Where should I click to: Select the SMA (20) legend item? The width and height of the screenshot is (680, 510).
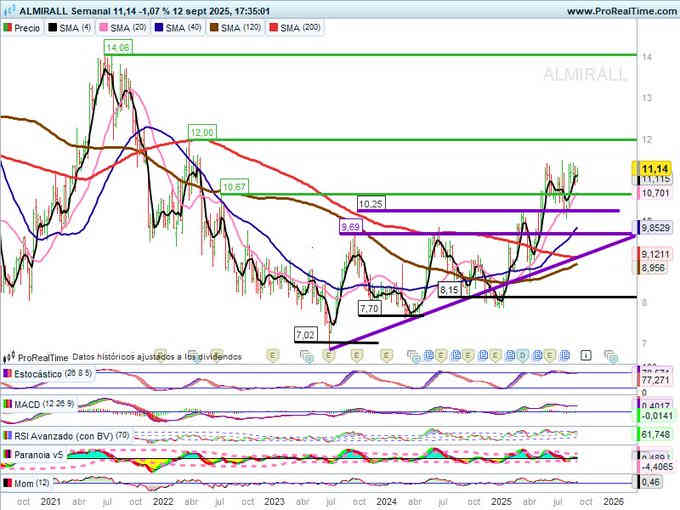(123, 28)
